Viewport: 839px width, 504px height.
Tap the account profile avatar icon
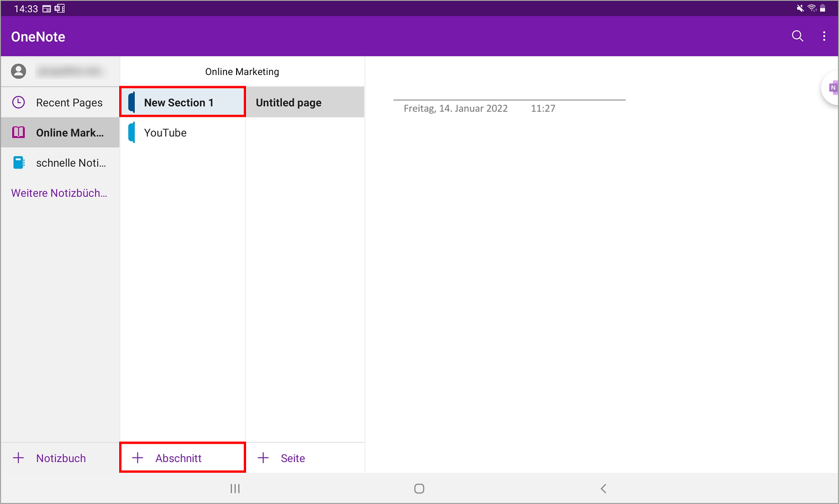point(18,71)
